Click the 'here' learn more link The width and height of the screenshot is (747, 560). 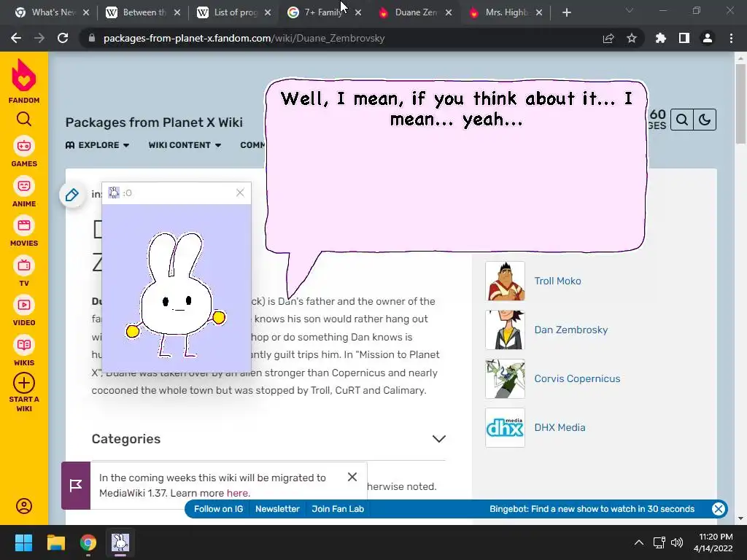[x=237, y=493]
